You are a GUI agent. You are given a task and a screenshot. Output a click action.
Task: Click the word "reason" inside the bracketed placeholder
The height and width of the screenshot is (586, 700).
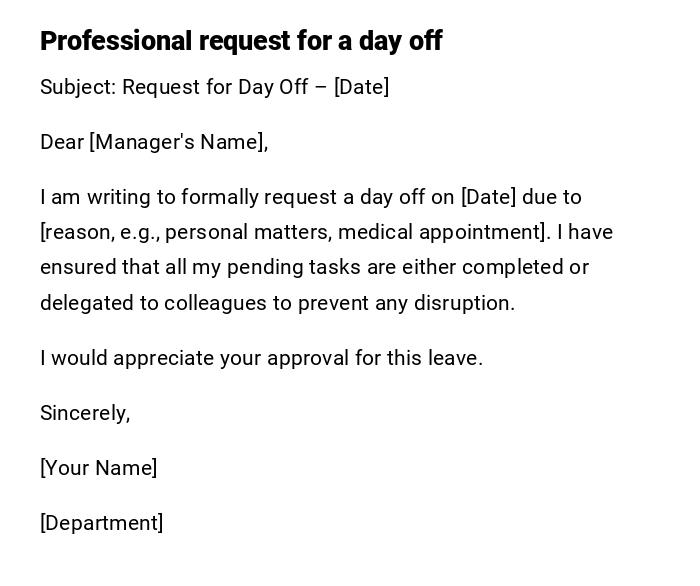pos(78,232)
